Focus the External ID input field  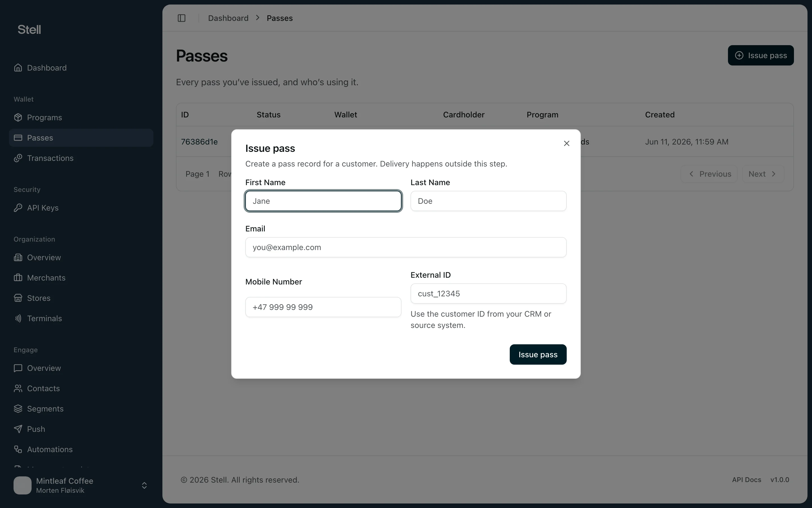tap(489, 294)
